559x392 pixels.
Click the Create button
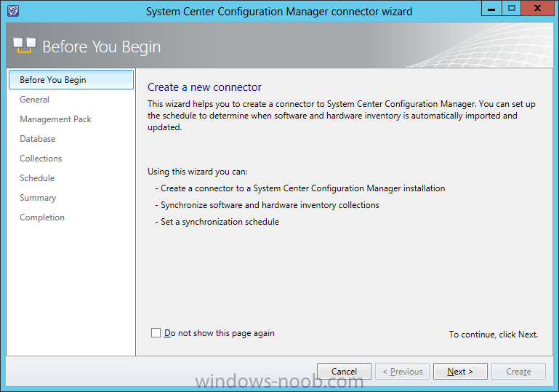518,372
